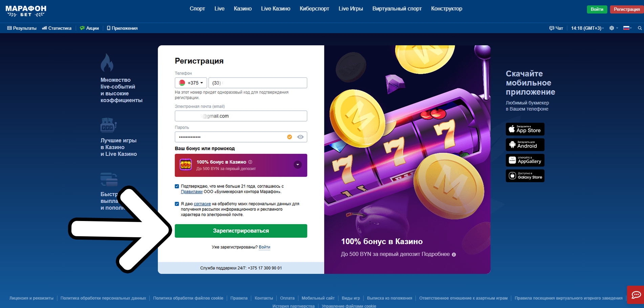The height and width of the screenshot is (308, 644).
Task: Open the settings gear dropdown
Action: (614, 28)
